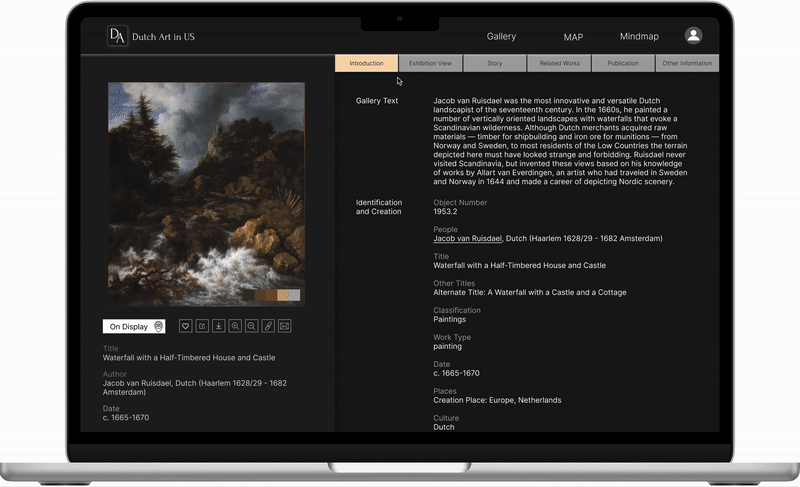Screen dimensions: 800x487
Task: Email the artwork via envelope icon
Action: [285, 326]
